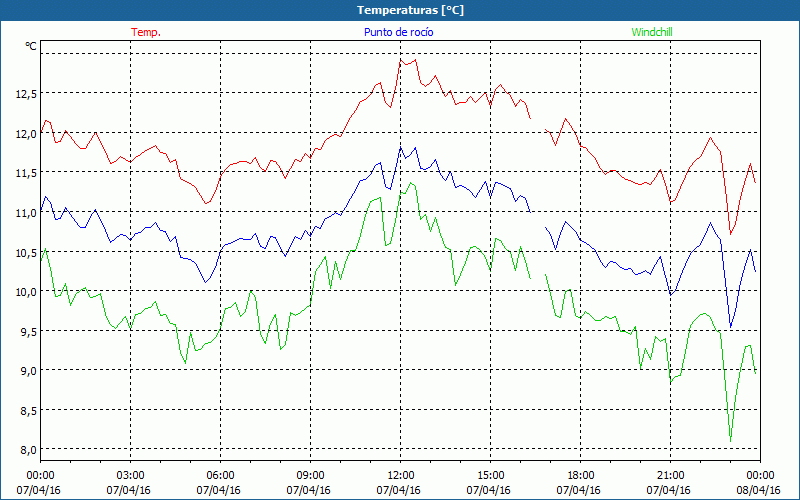Image resolution: width=800 pixels, height=500 pixels.
Task: Click the 12,0 y-axis value
Action: click(26, 134)
